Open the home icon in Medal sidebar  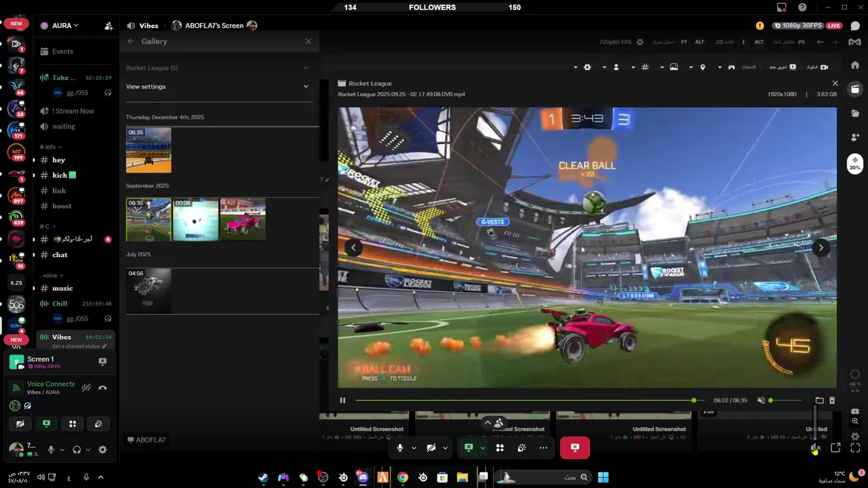(855, 65)
